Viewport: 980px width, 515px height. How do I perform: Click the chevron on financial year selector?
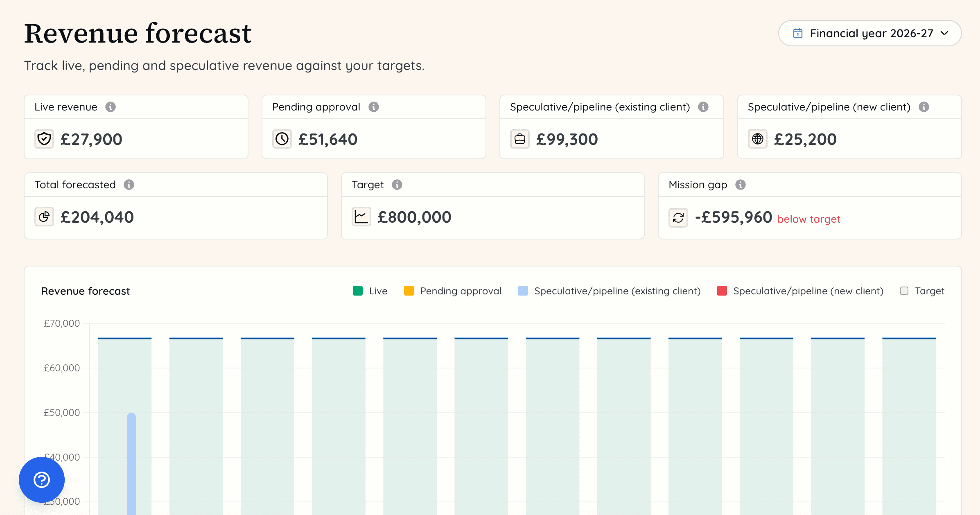tap(945, 33)
